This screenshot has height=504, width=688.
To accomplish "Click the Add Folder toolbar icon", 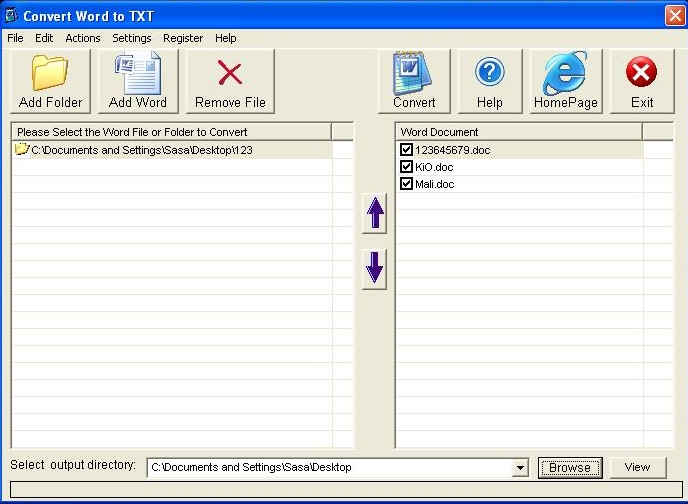I will 50,72.
